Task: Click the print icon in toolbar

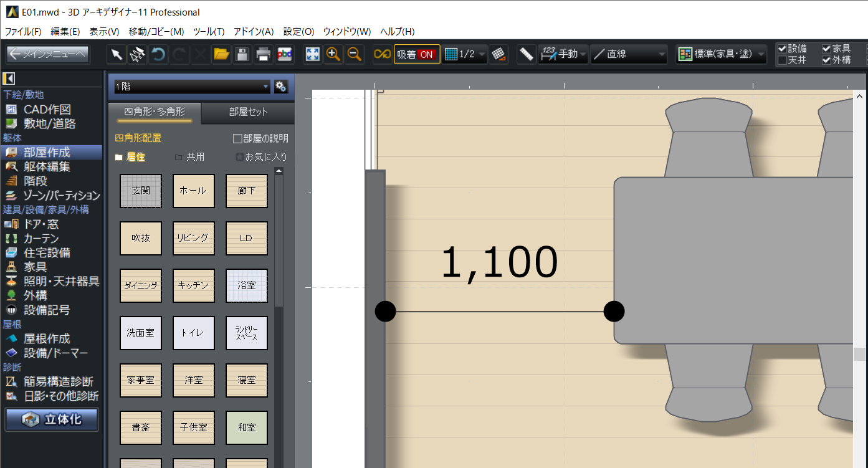Action: pyautogui.click(x=264, y=55)
